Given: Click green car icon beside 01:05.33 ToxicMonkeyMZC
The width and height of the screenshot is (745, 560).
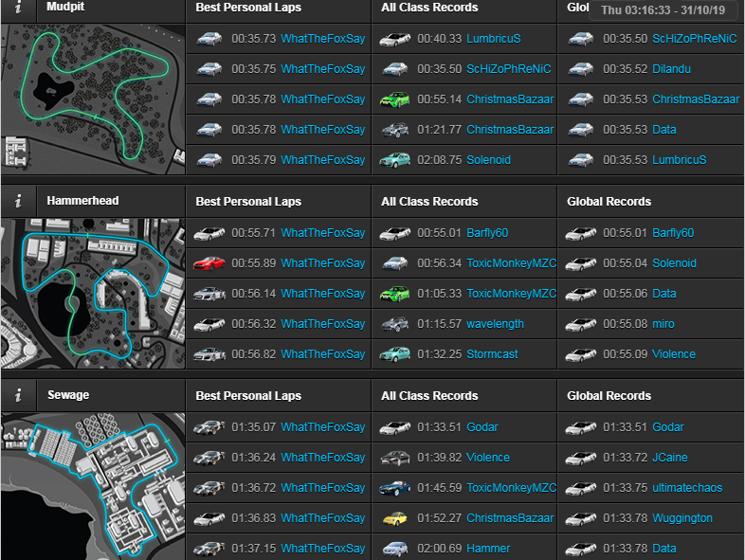Looking at the screenshot, I should click(x=395, y=294).
